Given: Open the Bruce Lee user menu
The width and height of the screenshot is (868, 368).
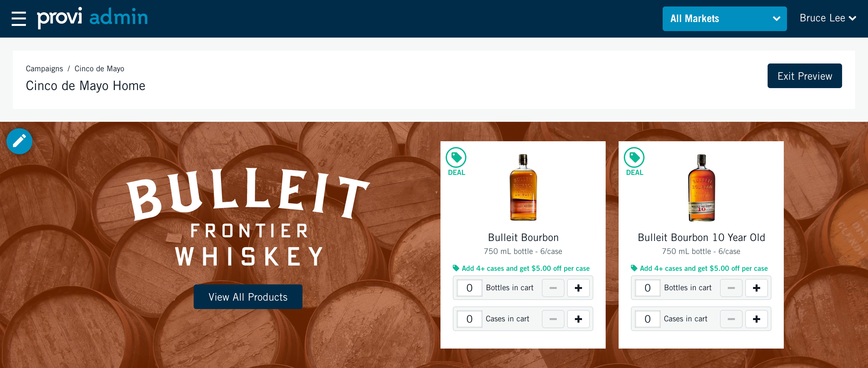Looking at the screenshot, I should [x=828, y=18].
